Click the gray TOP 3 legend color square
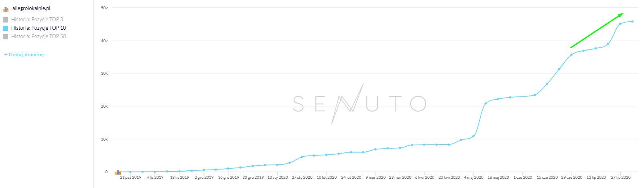This screenshot has width=644, height=188. 6,20
